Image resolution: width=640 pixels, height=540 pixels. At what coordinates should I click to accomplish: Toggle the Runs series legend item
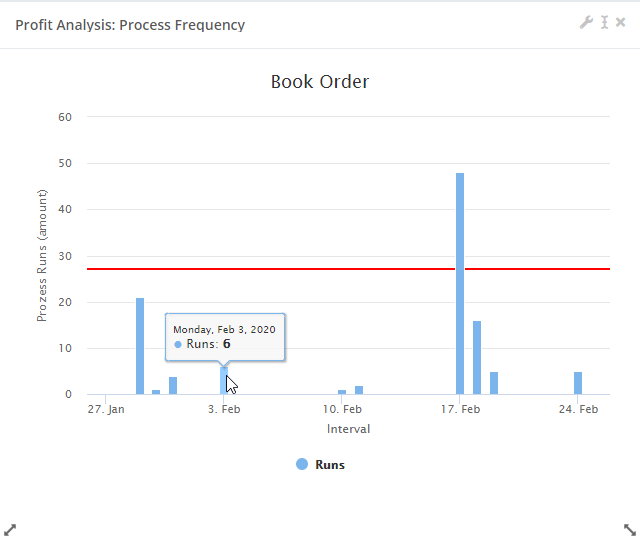(320, 464)
